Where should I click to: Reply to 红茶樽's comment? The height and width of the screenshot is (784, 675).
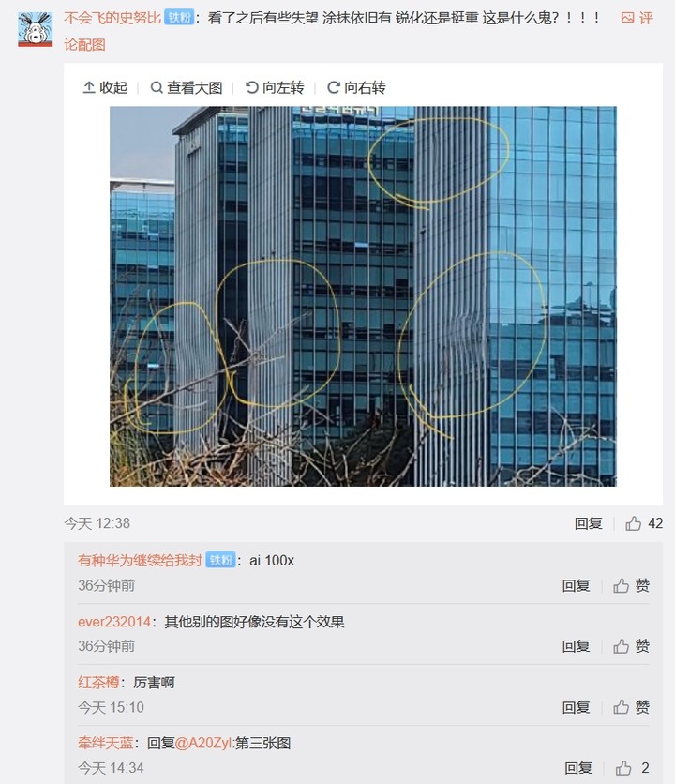coord(576,707)
